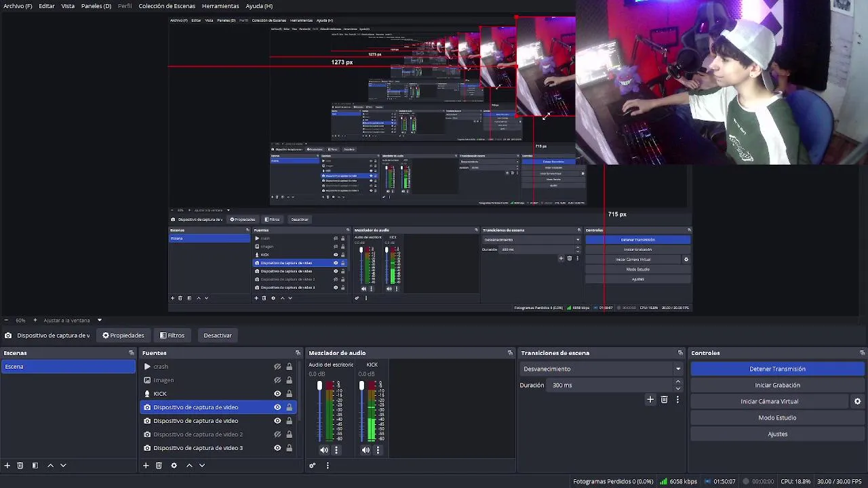The height and width of the screenshot is (488, 868).
Task: Move source down arrow in Fuentes toolbar
Action: point(201,466)
